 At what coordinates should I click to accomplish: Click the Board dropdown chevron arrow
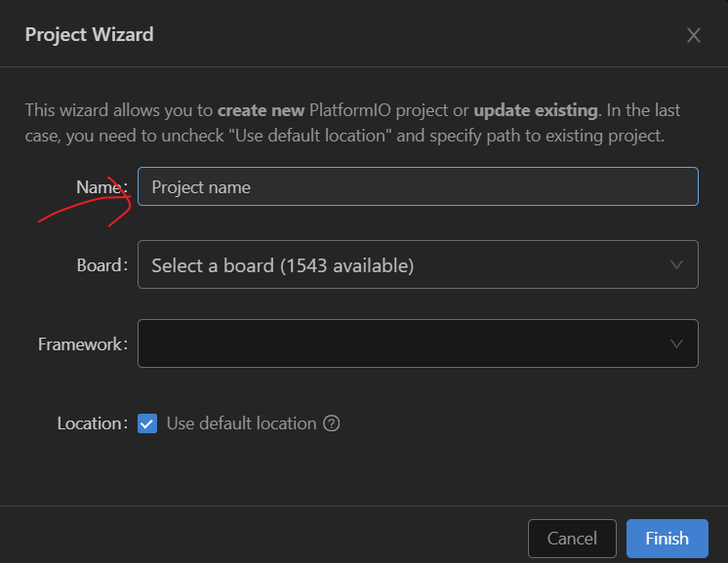click(677, 264)
